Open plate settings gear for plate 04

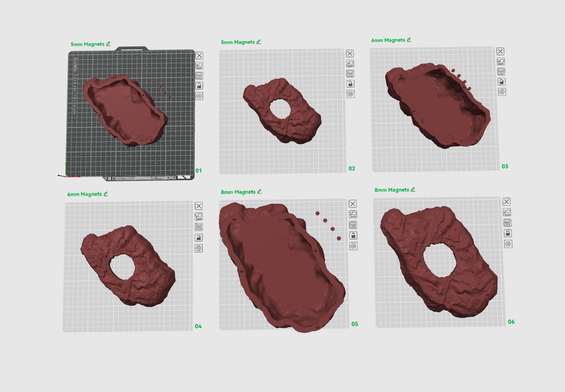pyautogui.click(x=199, y=248)
